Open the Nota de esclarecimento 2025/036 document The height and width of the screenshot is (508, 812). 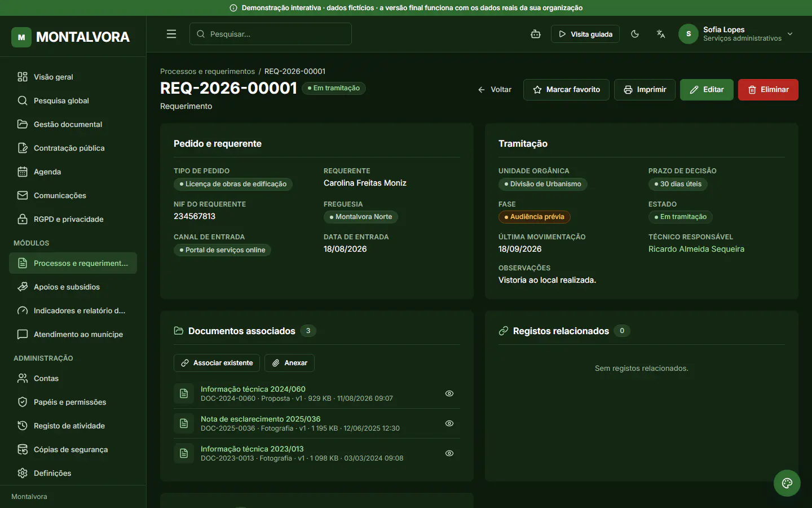261,419
